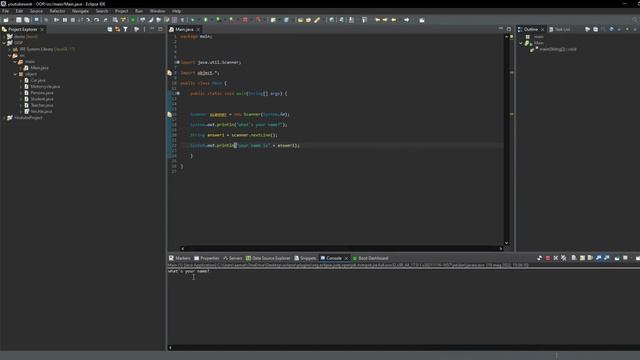Click the editor vertical scrollbar down arrow

click(506, 243)
